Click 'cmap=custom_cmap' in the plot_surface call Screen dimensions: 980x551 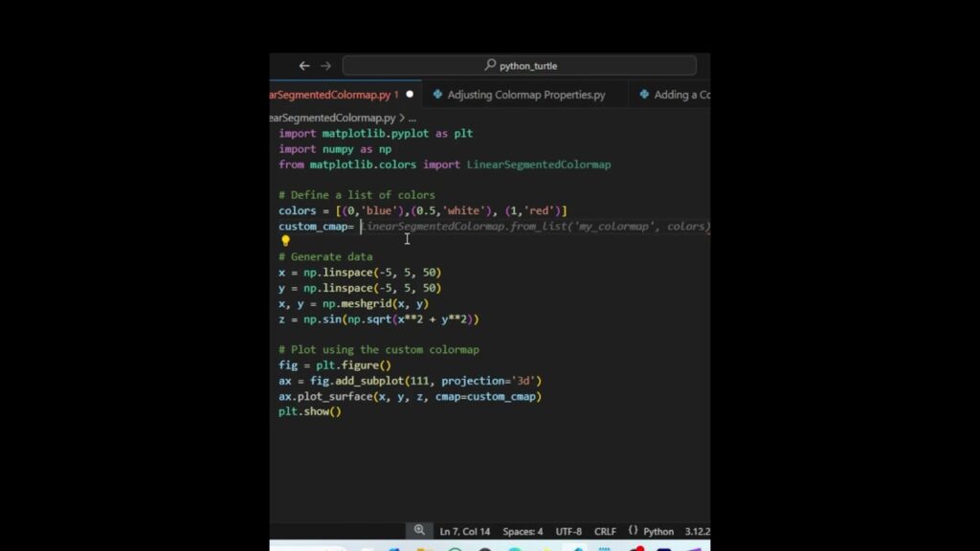point(485,397)
